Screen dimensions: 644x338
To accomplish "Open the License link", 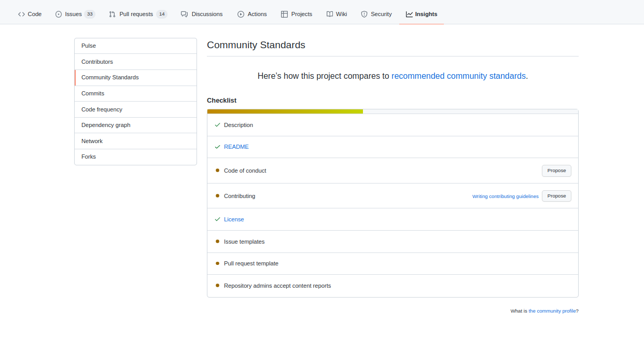I will (x=234, y=219).
